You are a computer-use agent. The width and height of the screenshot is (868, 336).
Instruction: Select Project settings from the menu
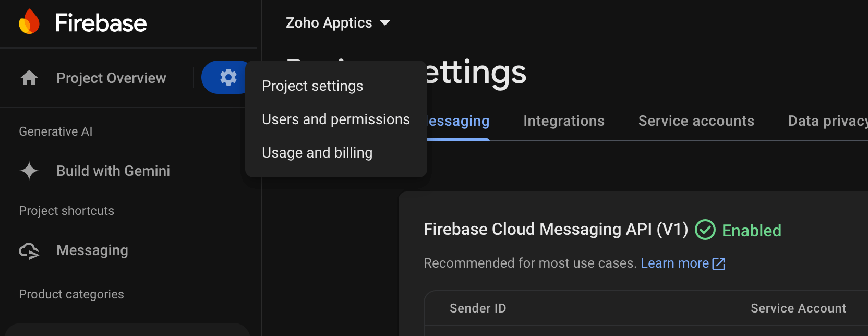point(312,86)
